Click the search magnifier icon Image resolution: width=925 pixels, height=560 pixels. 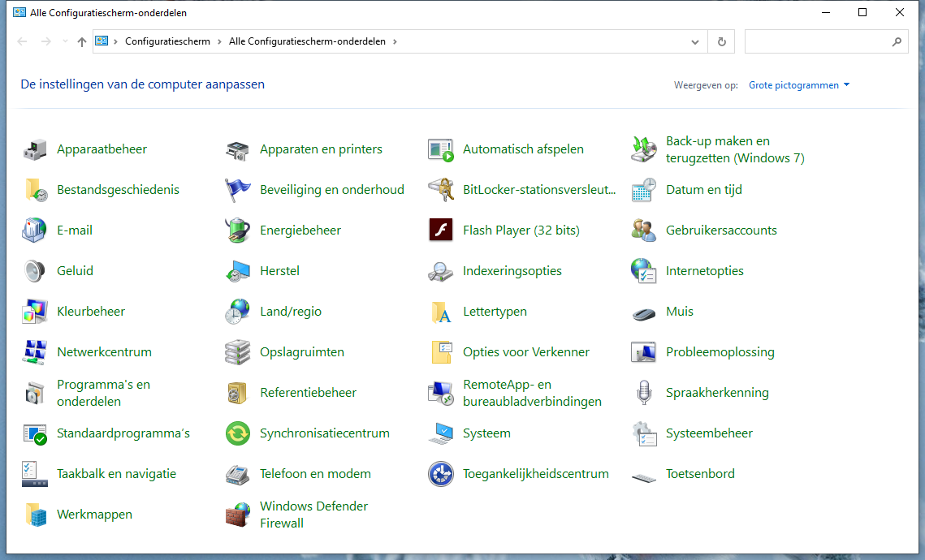point(897,42)
